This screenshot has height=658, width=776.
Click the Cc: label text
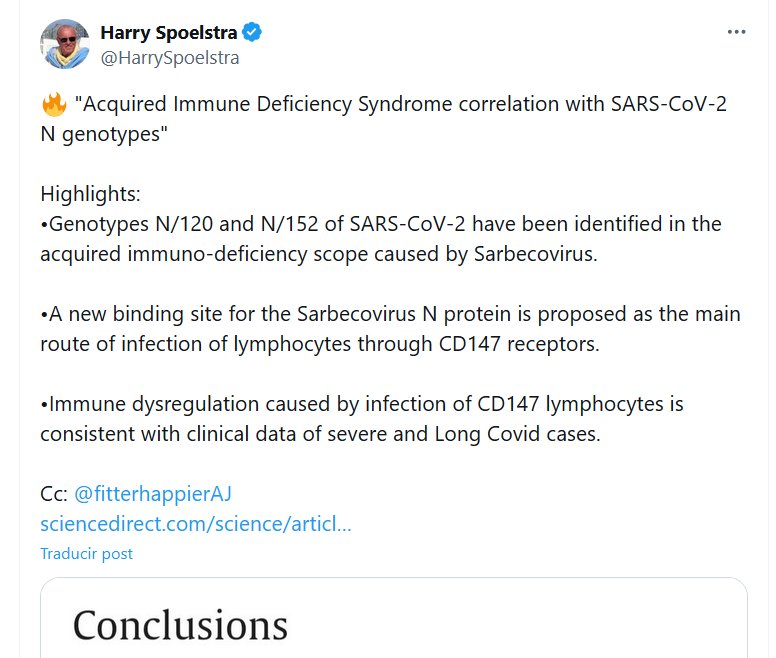tap(54, 494)
